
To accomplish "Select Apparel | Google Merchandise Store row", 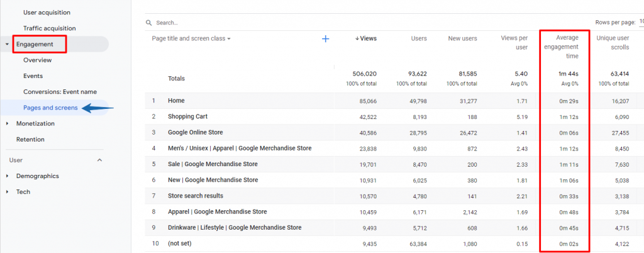I will point(217,212).
